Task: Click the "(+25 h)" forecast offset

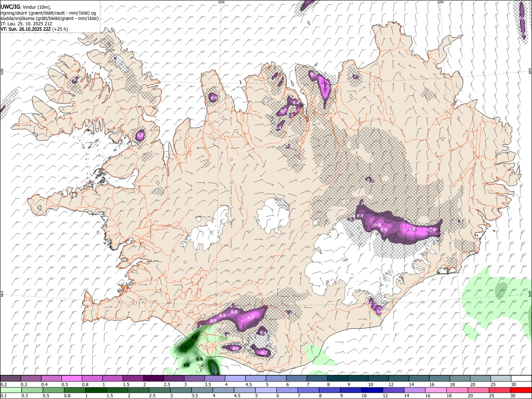Action: pos(60,29)
